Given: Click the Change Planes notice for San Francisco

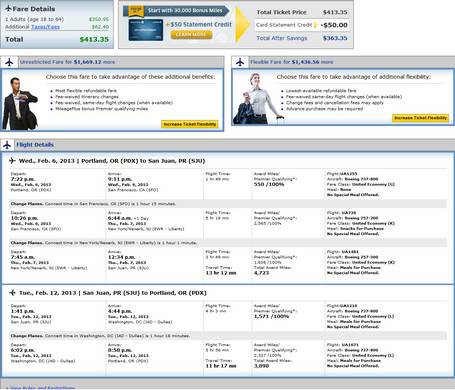Looking at the screenshot, I should [x=228, y=204].
